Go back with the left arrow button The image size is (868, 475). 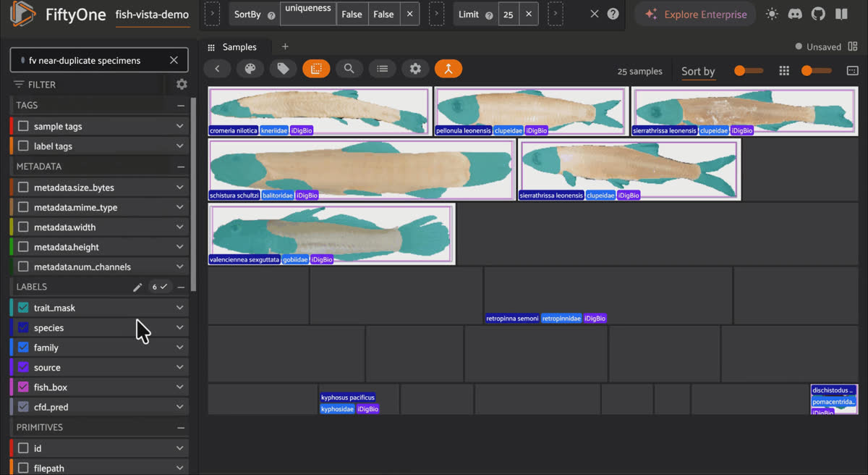pos(217,69)
